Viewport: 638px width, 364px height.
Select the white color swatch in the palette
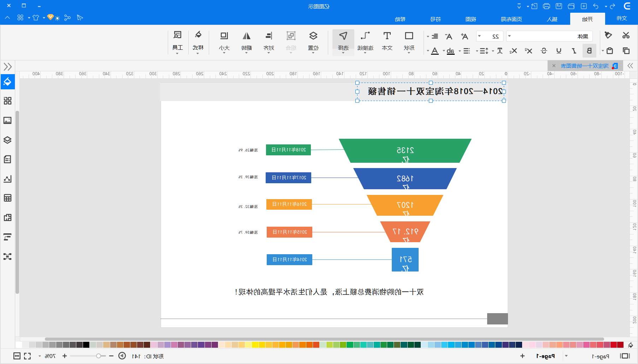(19, 345)
